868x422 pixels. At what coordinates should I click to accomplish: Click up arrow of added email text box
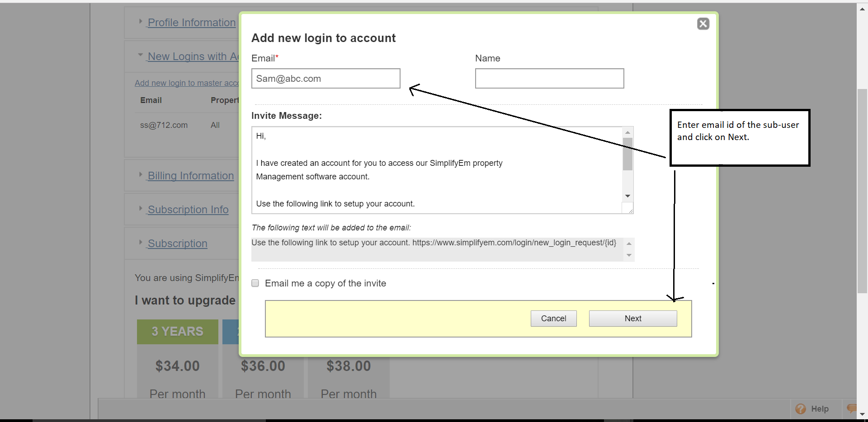click(629, 244)
